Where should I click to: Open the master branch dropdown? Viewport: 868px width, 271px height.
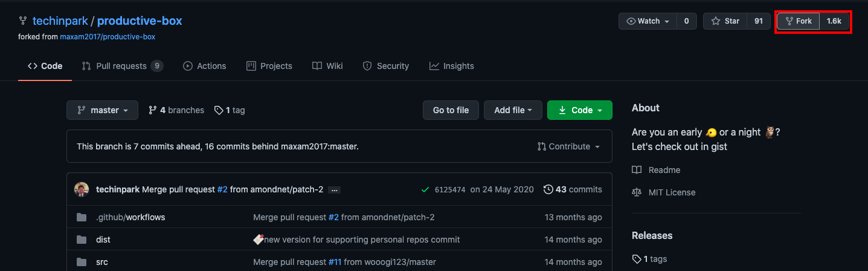[103, 110]
